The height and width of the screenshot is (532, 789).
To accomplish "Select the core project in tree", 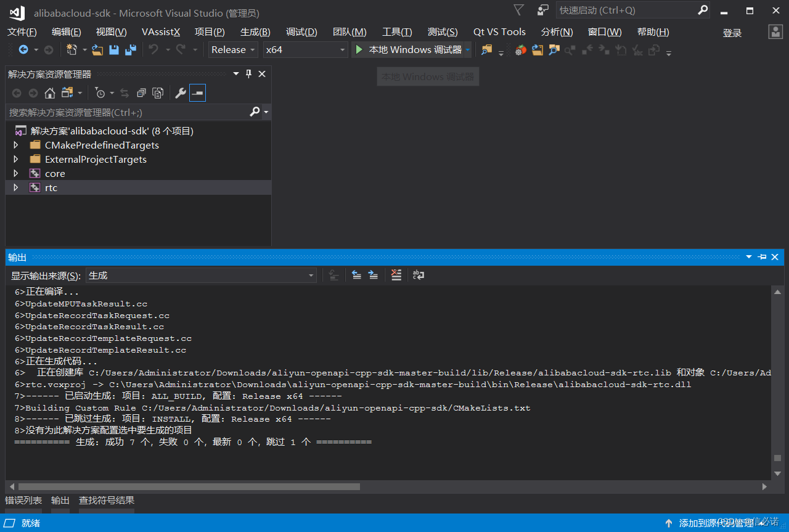I will [55, 174].
